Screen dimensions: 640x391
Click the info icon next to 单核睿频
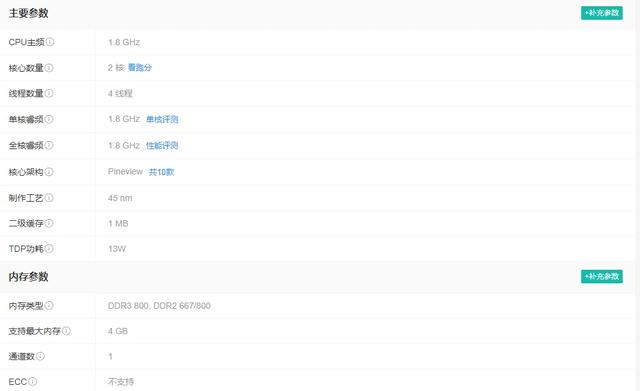coord(49,119)
